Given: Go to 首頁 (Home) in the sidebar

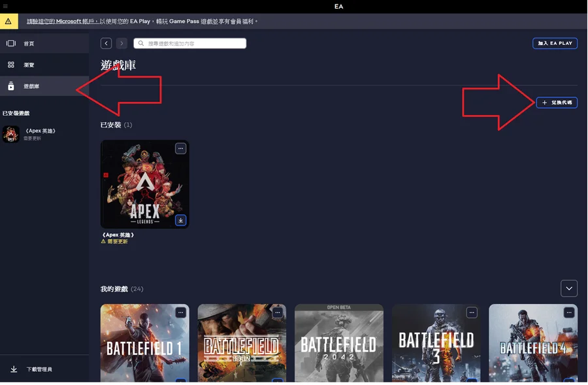Looking at the screenshot, I should 44,44.
